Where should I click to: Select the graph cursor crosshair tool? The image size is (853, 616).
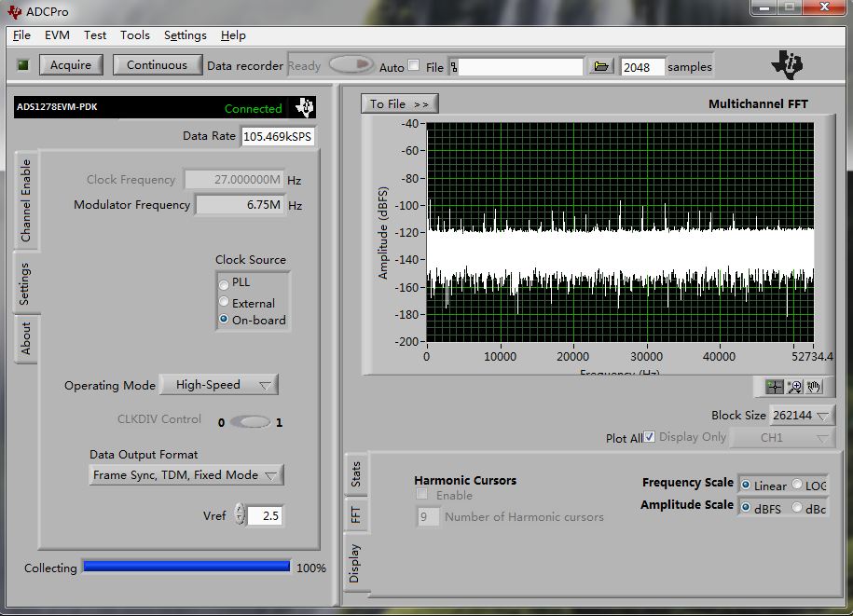click(x=775, y=387)
